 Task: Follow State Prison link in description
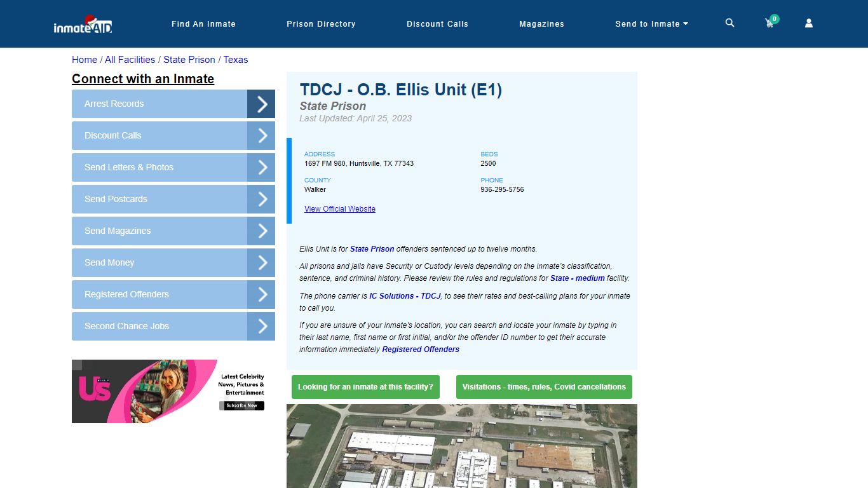point(372,249)
